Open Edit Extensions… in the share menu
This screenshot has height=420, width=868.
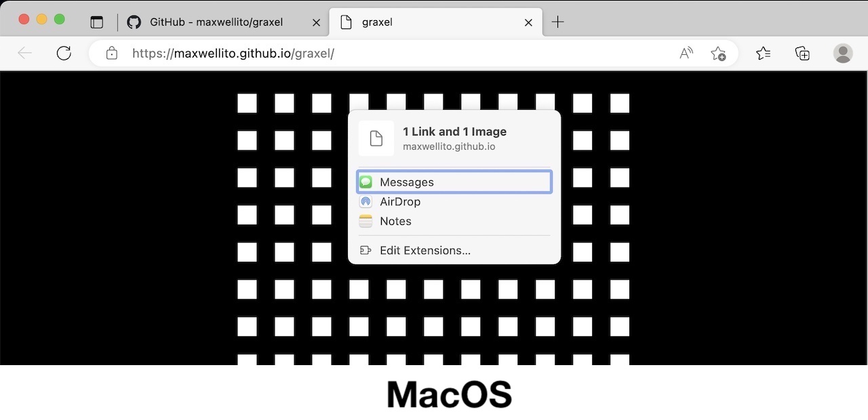click(x=454, y=250)
